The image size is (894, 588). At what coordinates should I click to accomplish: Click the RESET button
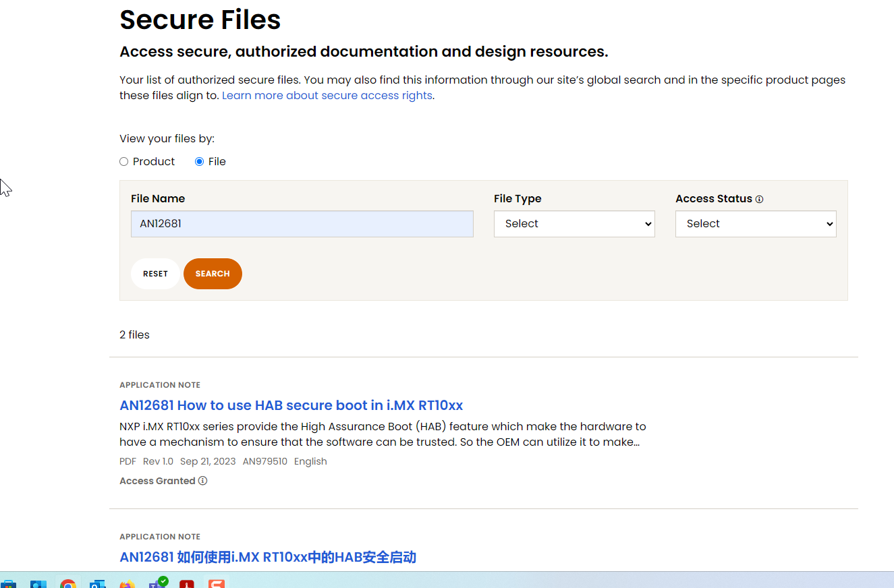(155, 274)
